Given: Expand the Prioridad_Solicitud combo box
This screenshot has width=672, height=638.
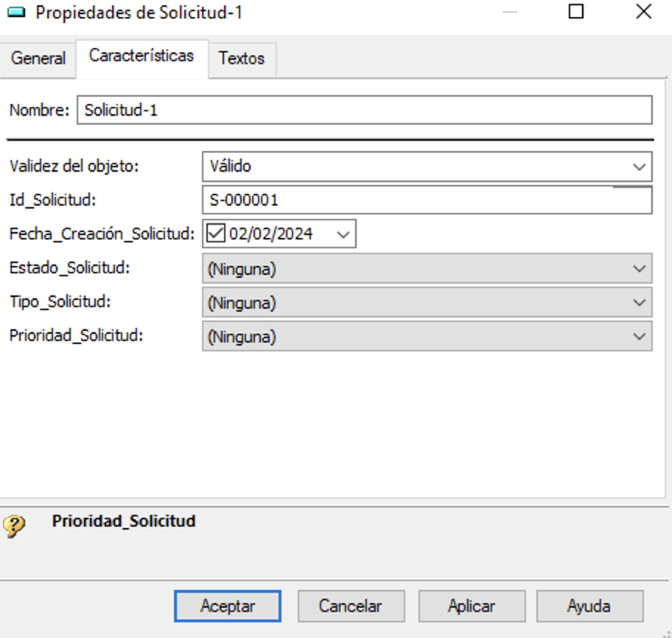Looking at the screenshot, I should click(x=427, y=337).
